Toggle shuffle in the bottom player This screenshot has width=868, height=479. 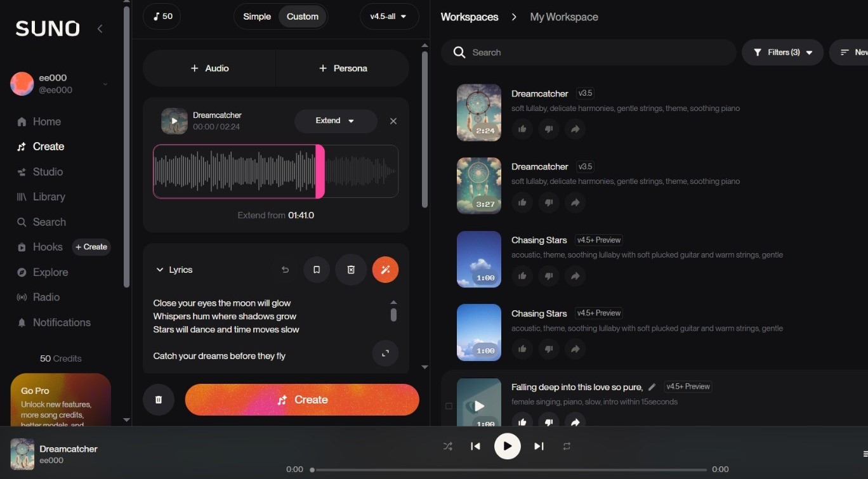coord(448,446)
